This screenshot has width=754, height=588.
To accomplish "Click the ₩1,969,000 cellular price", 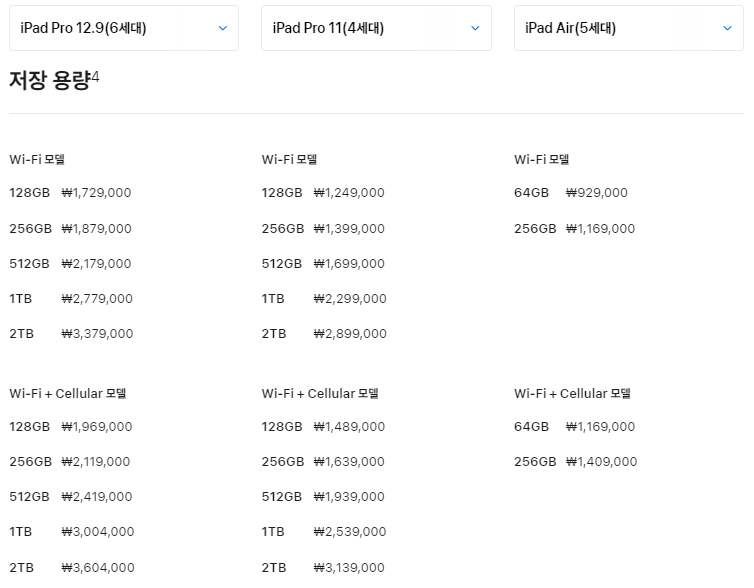I will (97, 426).
